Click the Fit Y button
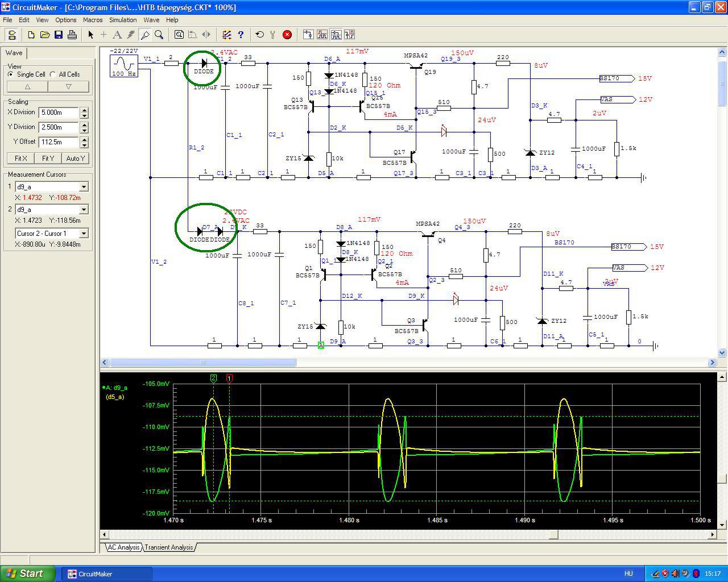The image size is (728, 582). click(x=48, y=159)
